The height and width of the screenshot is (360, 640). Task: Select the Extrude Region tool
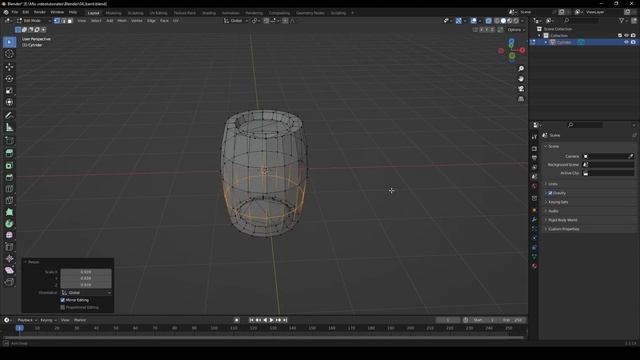9,153
